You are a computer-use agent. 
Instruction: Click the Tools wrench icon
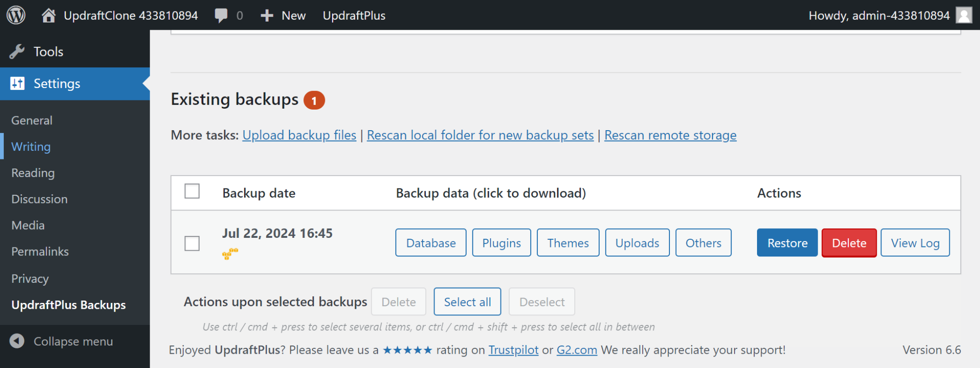coord(17,52)
